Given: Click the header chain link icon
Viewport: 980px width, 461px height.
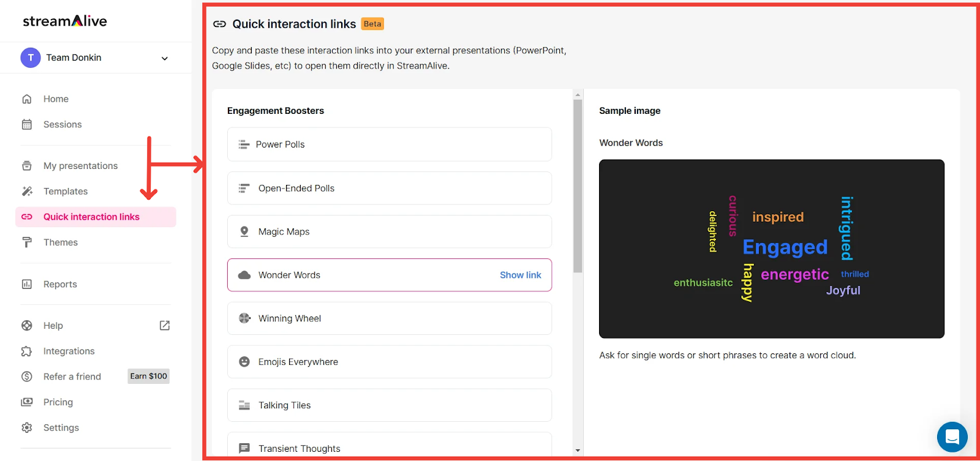Looking at the screenshot, I should 219,24.
